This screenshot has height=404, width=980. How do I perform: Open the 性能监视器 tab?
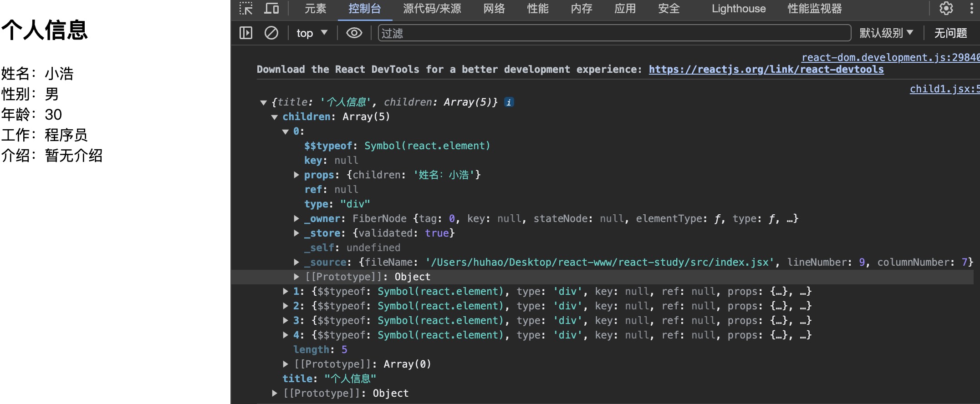tap(815, 9)
